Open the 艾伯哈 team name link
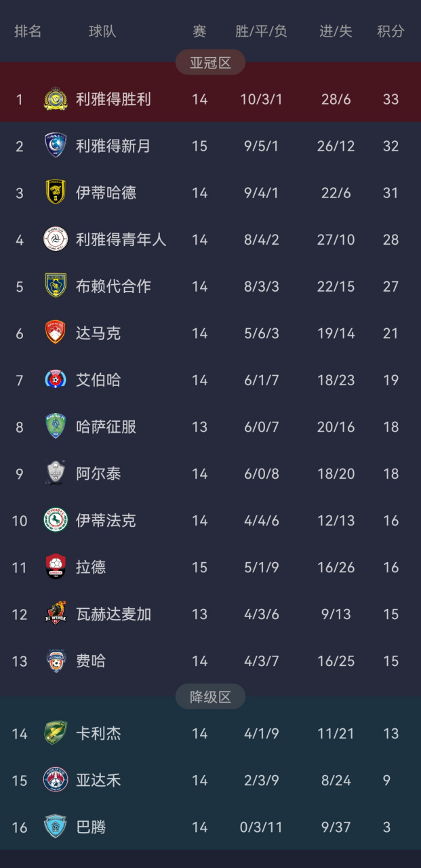The height and width of the screenshot is (868, 421). 98,380
